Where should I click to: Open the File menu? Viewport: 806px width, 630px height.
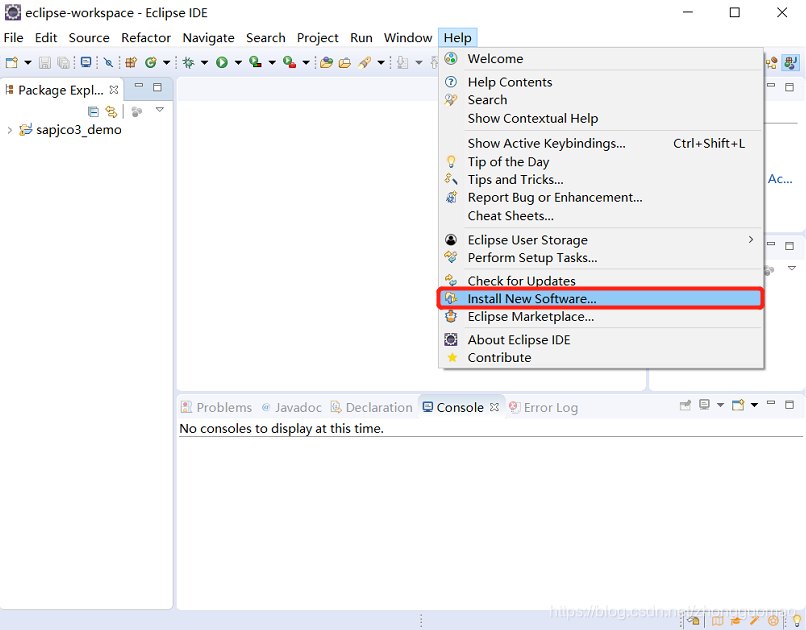pyautogui.click(x=13, y=38)
